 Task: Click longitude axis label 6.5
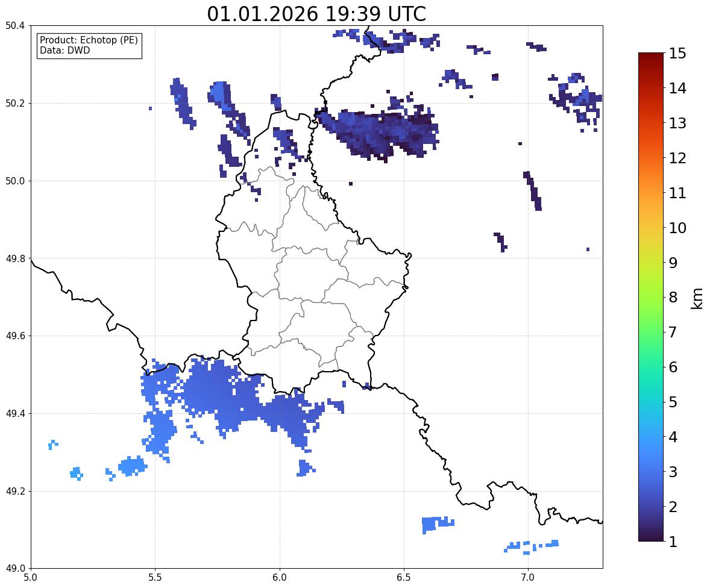pyautogui.click(x=404, y=578)
